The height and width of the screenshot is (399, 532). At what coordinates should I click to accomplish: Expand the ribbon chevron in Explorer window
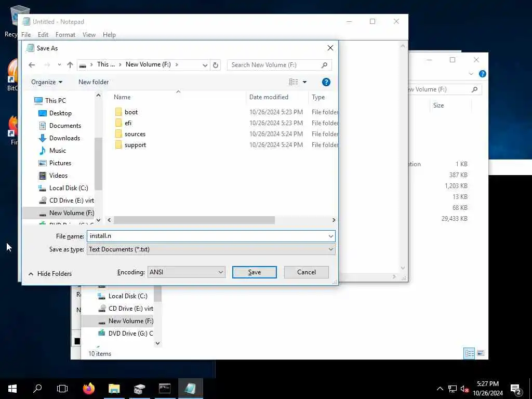click(471, 74)
